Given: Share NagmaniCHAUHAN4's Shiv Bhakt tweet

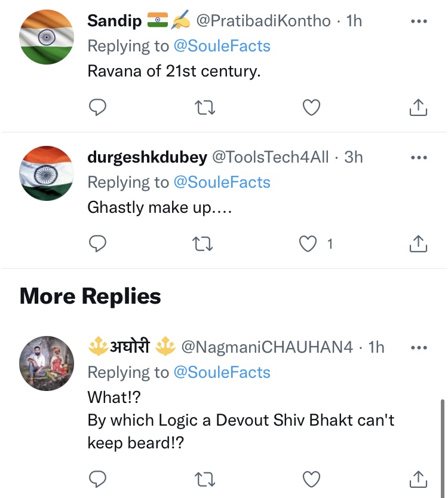Looking at the screenshot, I should 418,478.
